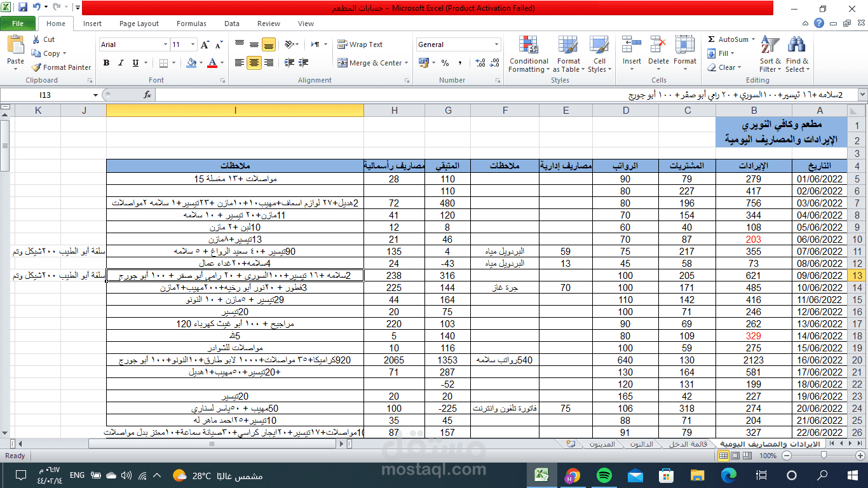Apply percent style format
868x488 pixels.
(x=445, y=63)
